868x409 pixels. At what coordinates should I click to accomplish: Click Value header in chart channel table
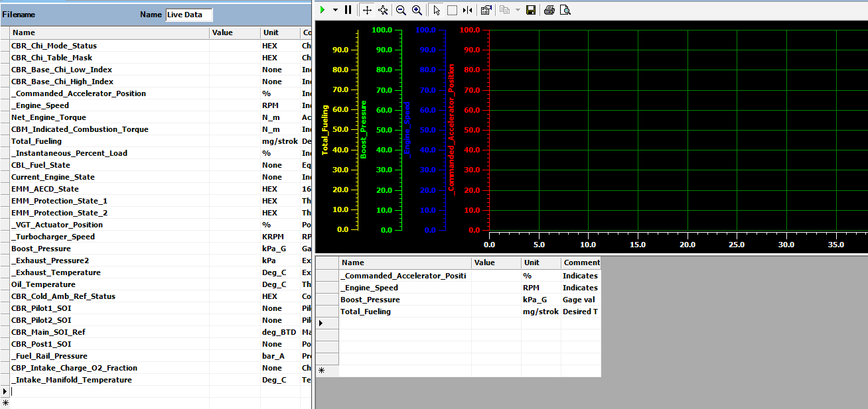(496, 263)
